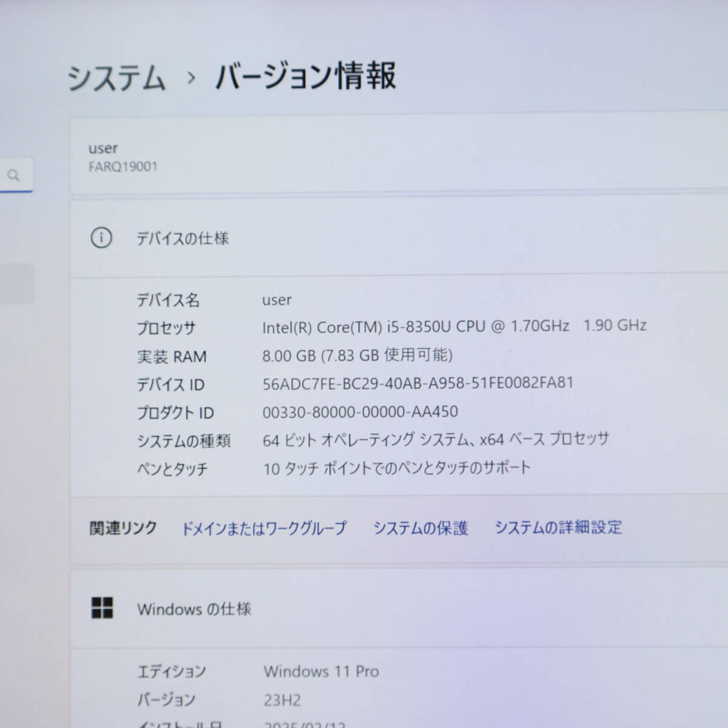Click the info icon beside デバイスの仕様
Screen dimensions: 728x728
click(101, 238)
